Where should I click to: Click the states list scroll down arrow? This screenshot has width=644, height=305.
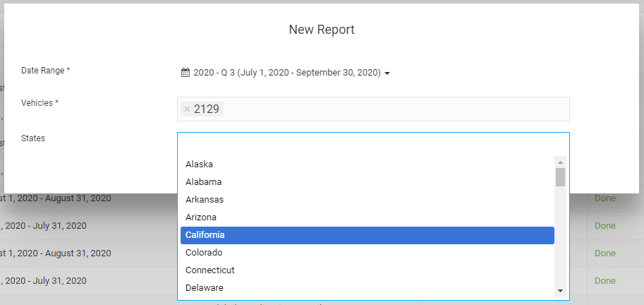tap(560, 290)
